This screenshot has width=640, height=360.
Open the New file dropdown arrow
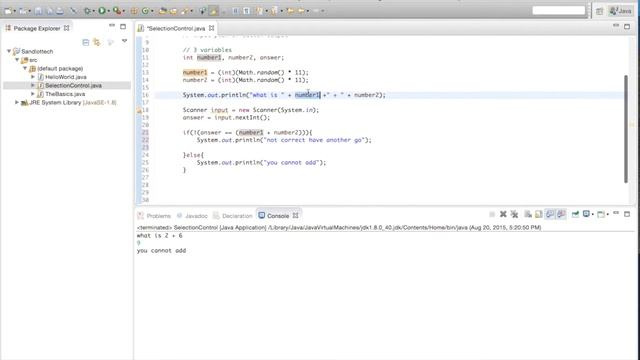coord(15,11)
